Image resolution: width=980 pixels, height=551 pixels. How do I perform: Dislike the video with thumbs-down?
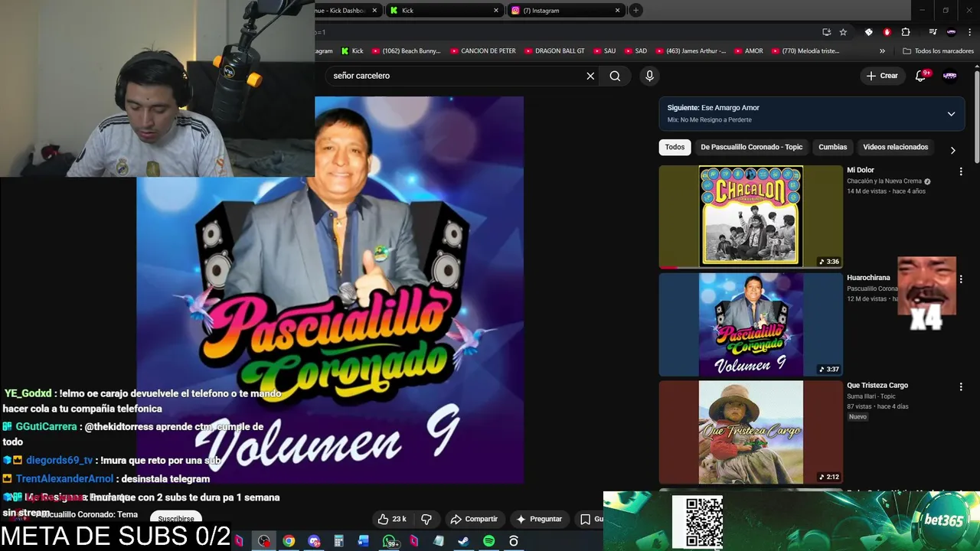pyautogui.click(x=426, y=519)
